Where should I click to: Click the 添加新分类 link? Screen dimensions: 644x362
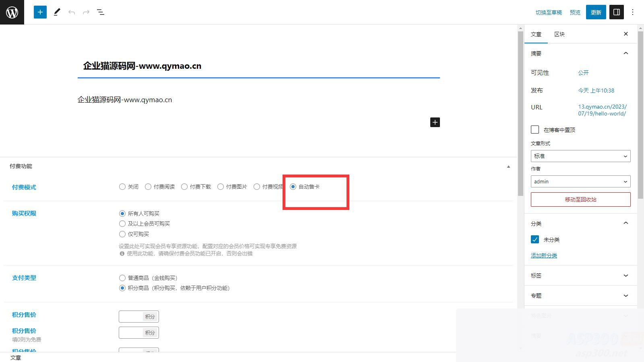click(544, 255)
